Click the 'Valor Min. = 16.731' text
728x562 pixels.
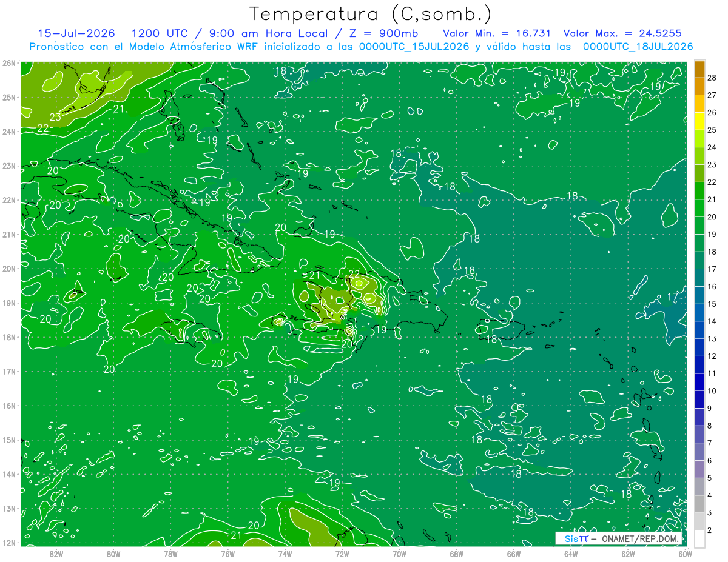[497, 33]
